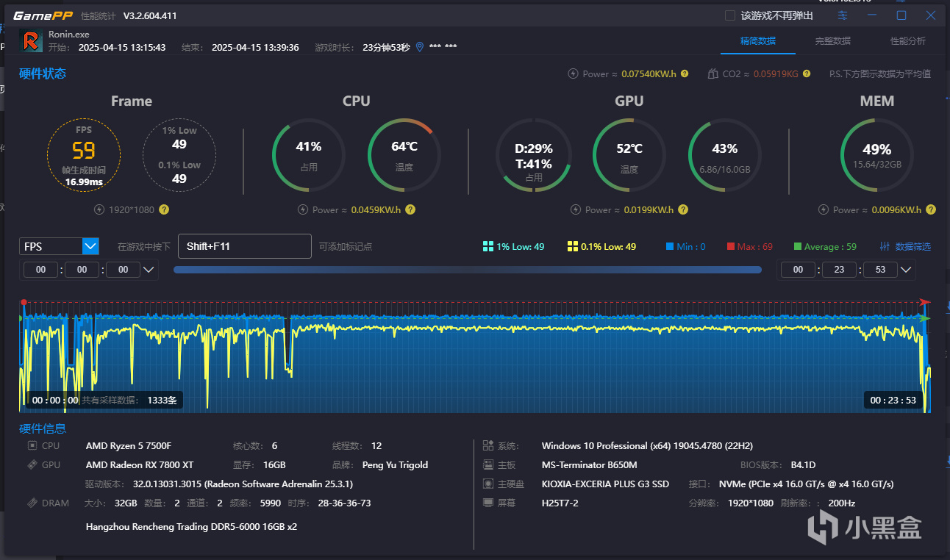Image resolution: width=950 pixels, height=560 pixels.
Task: Switch to the 完整数据 tab
Action: pyautogui.click(x=832, y=41)
